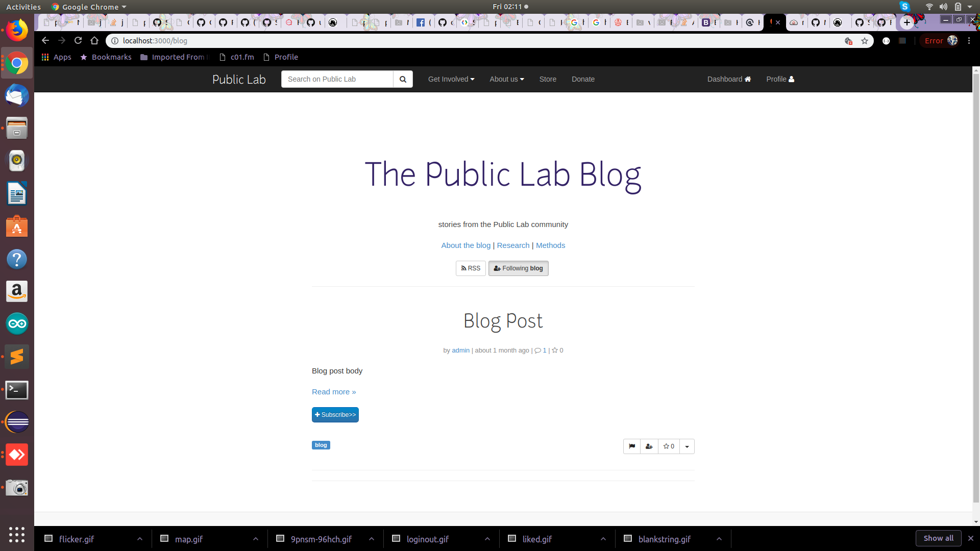Viewport: 980px width, 551px height.
Task: Toggle the Following blog button
Action: (518, 268)
